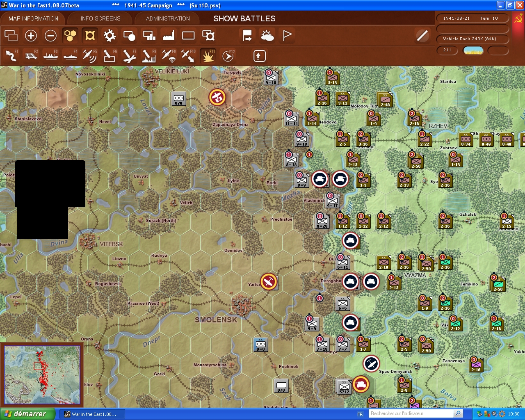
Task: Open the INFO SCREENS menu
Action: [x=100, y=18]
